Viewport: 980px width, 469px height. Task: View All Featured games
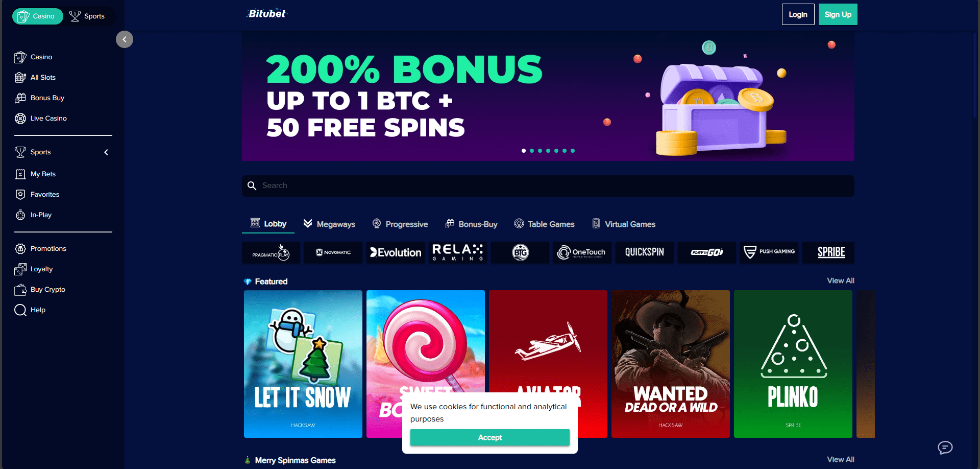840,280
